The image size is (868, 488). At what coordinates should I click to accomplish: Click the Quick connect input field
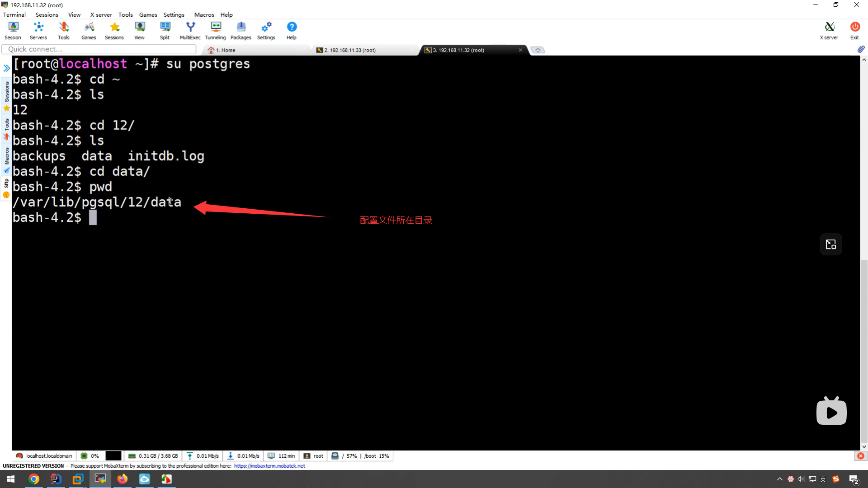[99, 49]
